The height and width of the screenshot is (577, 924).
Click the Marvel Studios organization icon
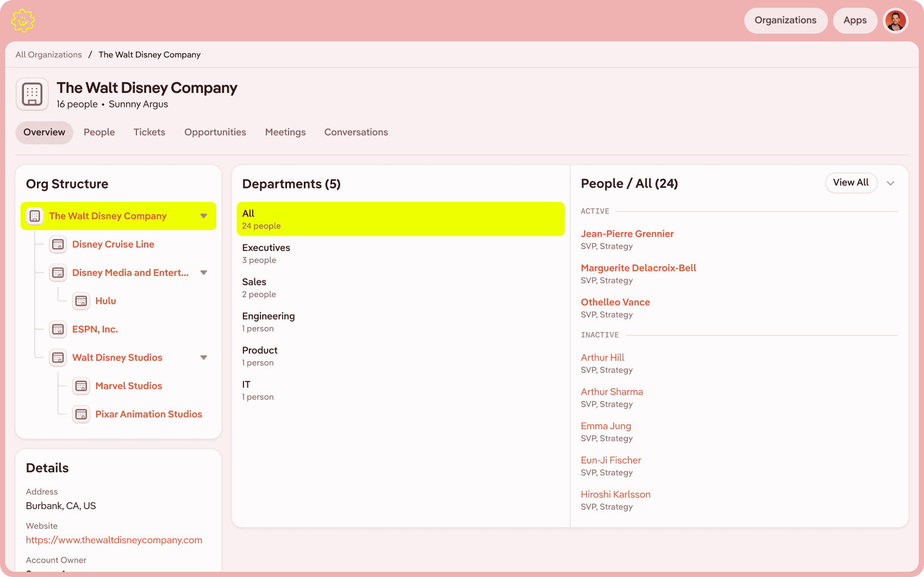point(81,386)
